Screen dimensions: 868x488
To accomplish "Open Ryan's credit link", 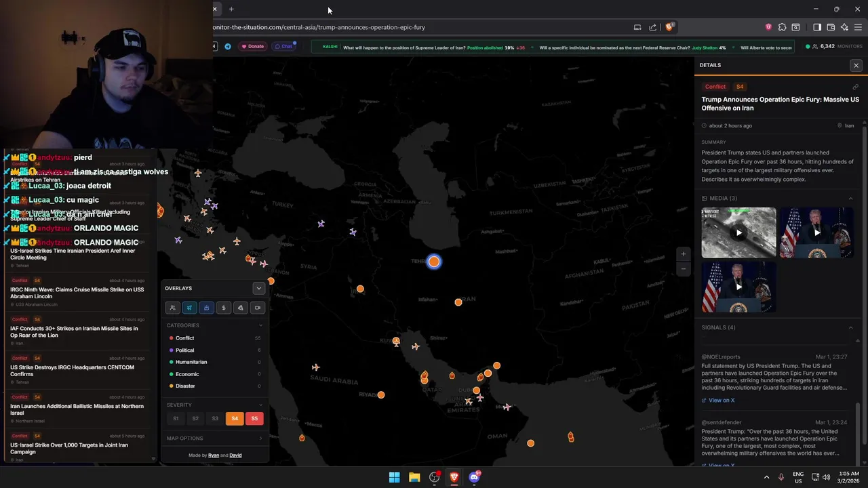I will (x=214, y=455).
